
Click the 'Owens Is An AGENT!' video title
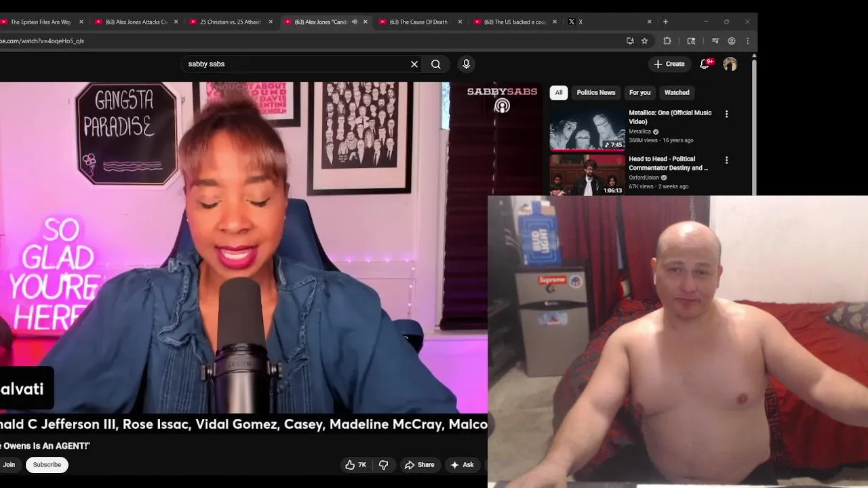point(45,446)
